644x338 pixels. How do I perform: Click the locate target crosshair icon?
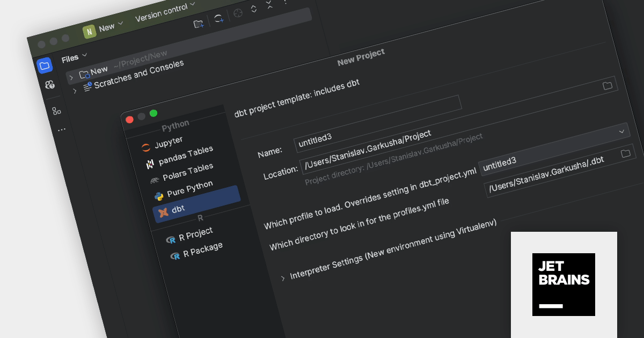point(238,14)
